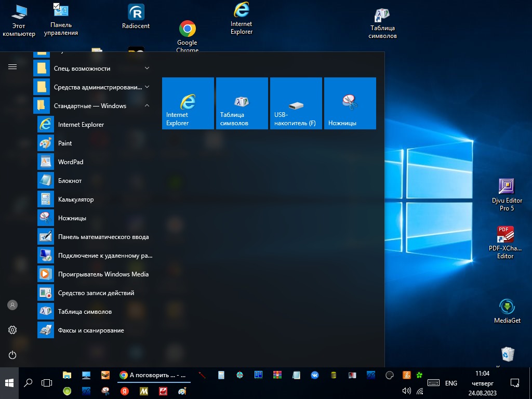The image size is (532, 399).
Task: Click the Ножницы pinned tile
Action: pos(350,103)
